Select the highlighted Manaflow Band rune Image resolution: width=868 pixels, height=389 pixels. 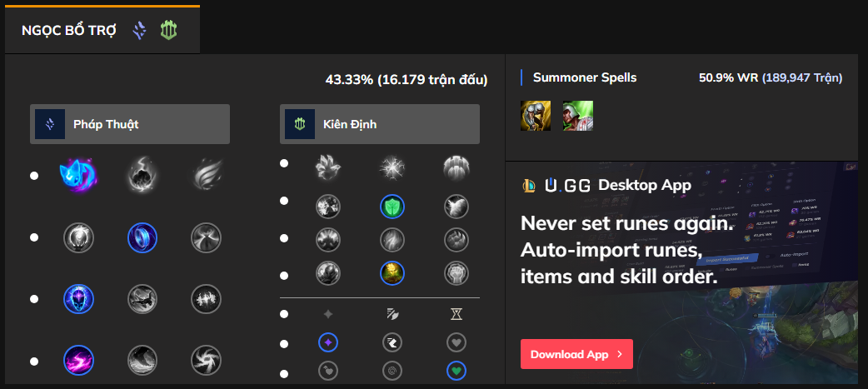(x=142, y=237)
